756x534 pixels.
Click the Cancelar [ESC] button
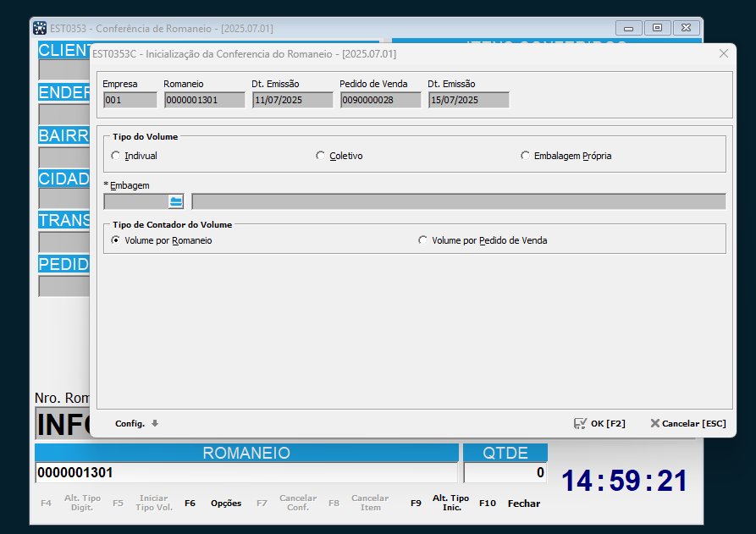pyautogui.click(x=688, y=424)
